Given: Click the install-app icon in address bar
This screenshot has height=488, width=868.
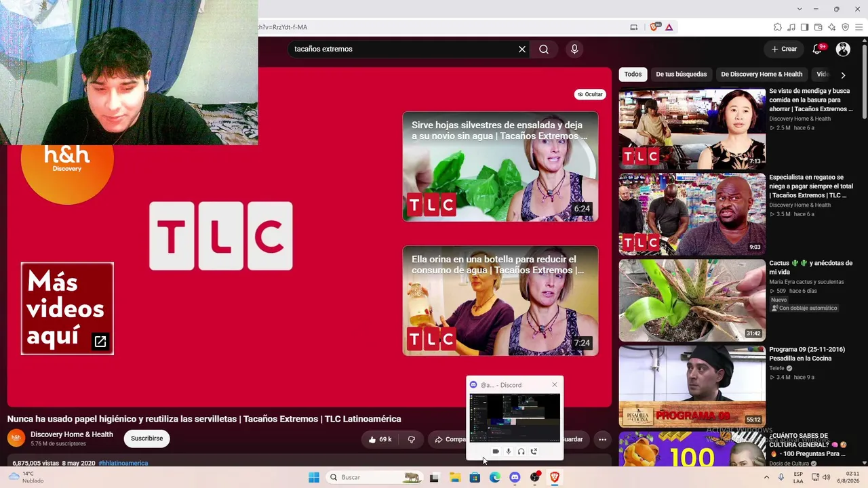Looking at the screenshot, I should pyautogui.click(x=634, y=27).
